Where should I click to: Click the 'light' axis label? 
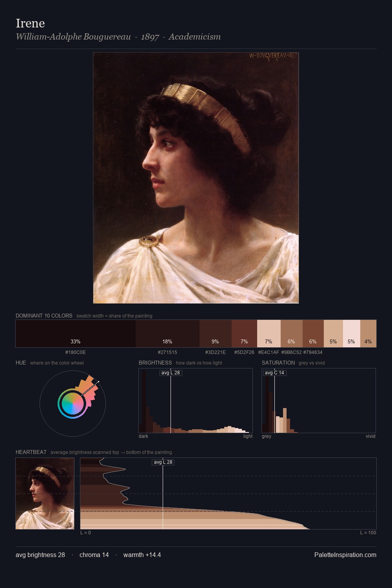pyautogui.click(x=248, y=436)
